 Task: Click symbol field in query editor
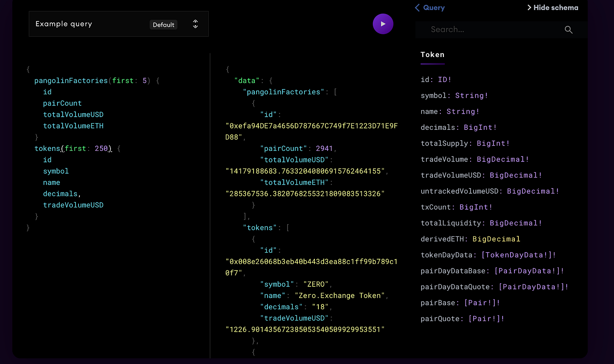(56, 171)
